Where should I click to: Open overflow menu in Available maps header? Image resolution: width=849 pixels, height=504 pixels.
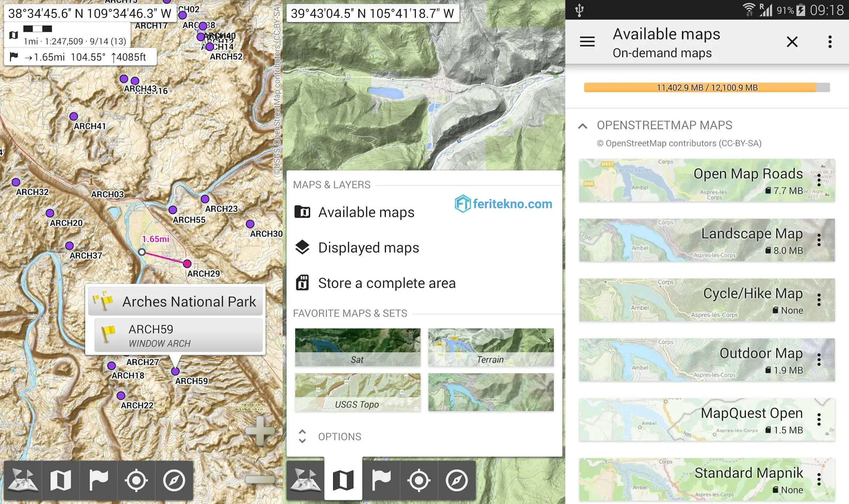tap(830, 42)
